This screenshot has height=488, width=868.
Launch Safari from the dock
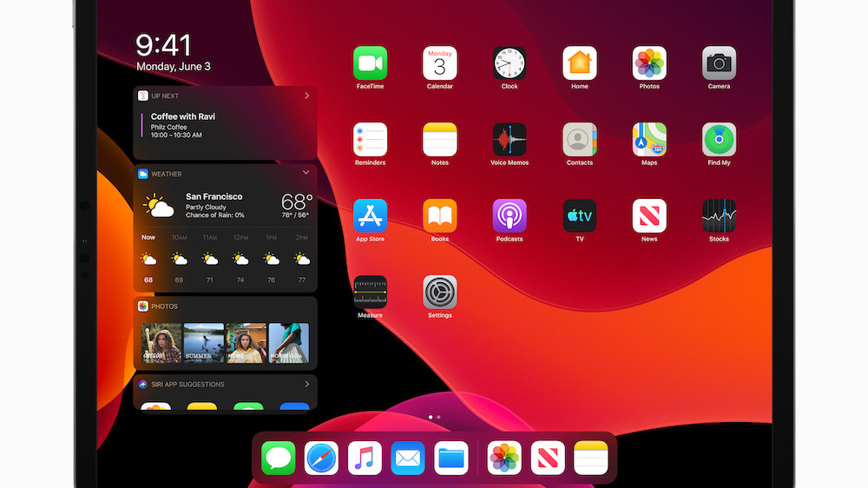(321, 458)
